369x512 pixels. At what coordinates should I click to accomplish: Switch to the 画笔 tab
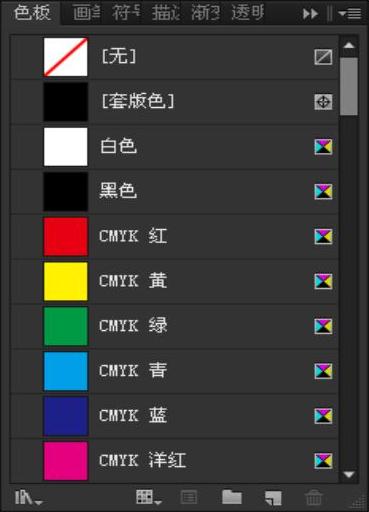[86, 13]
